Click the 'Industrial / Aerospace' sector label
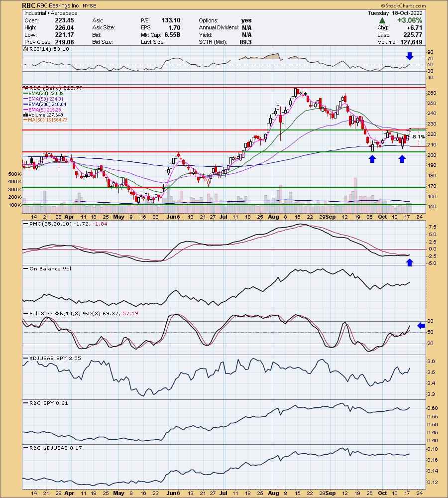Screen dimensions: 448x498 click(x=51, y=13)
